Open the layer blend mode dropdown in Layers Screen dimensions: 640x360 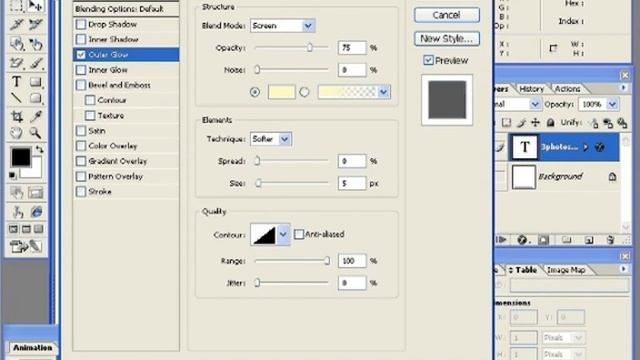pos(535,104)
